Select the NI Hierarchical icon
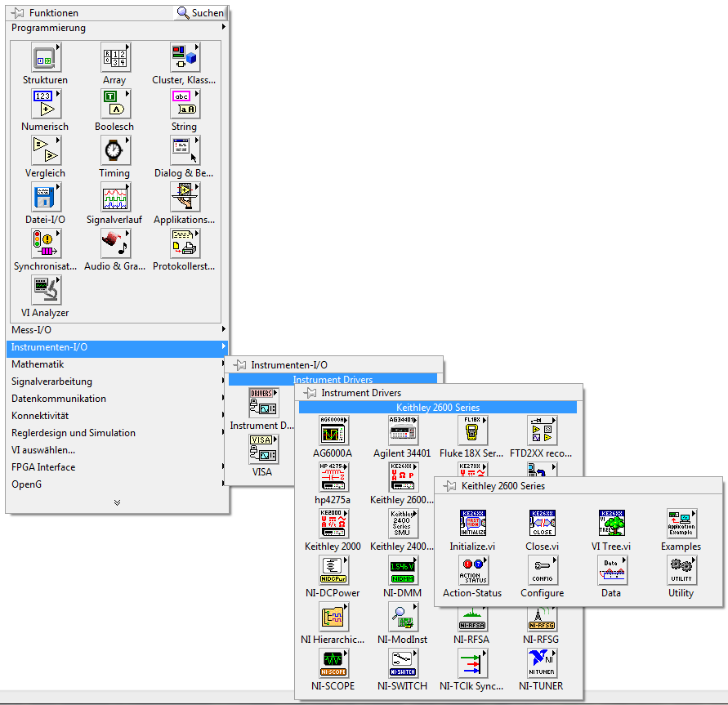The width and height of the screenshot is (728, 705). click(333, 617)
